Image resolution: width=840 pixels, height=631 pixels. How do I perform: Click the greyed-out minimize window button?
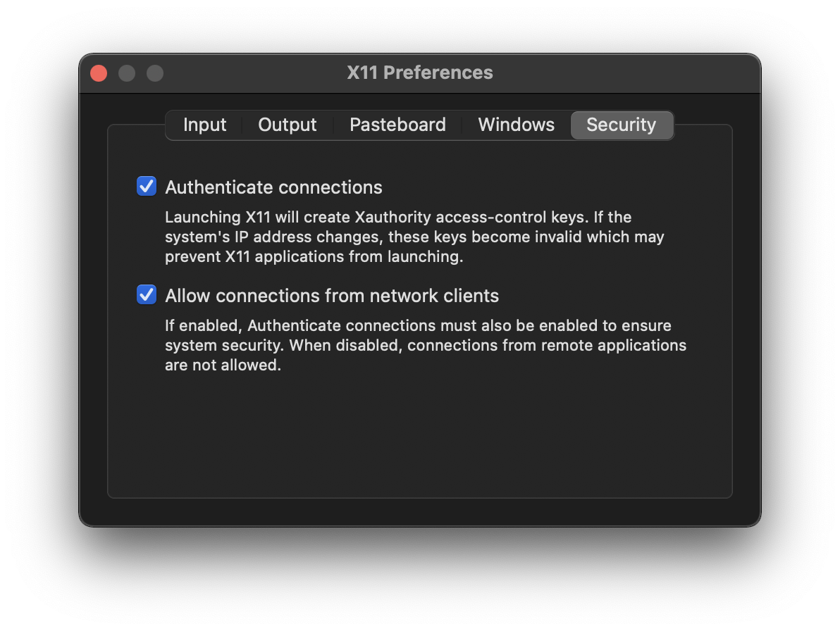click(x=127, y=73)
